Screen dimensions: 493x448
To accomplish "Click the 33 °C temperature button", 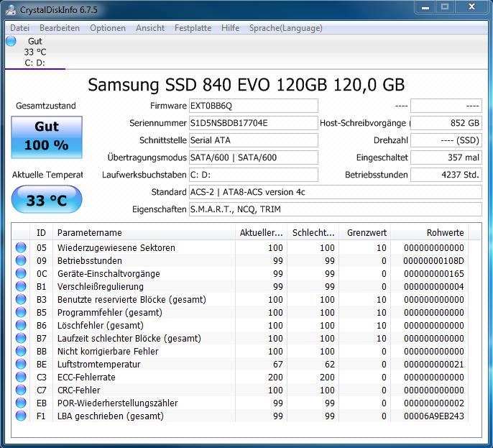I will [x=47, y=199].
